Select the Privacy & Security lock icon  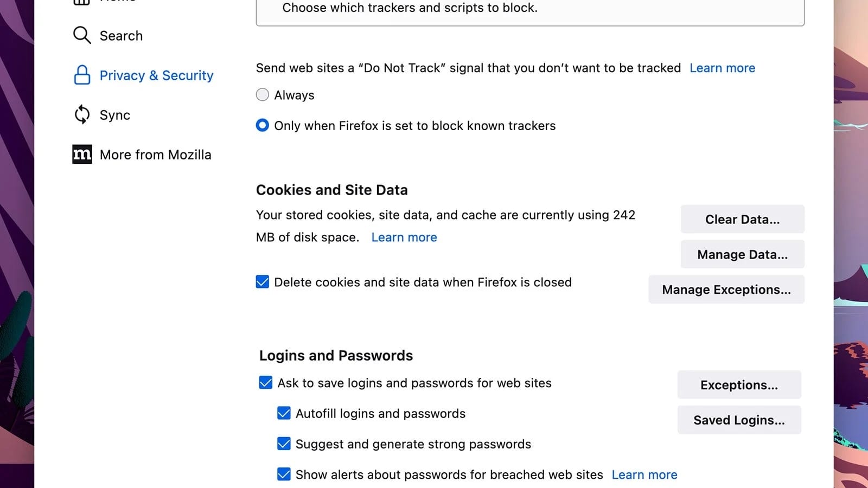(x=81, y=75)
